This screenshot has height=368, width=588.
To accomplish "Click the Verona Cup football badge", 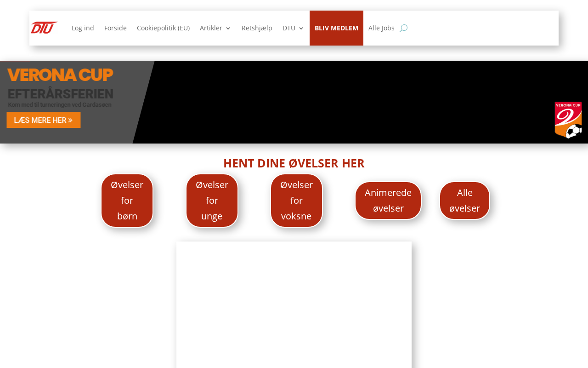I will [568, 120].
